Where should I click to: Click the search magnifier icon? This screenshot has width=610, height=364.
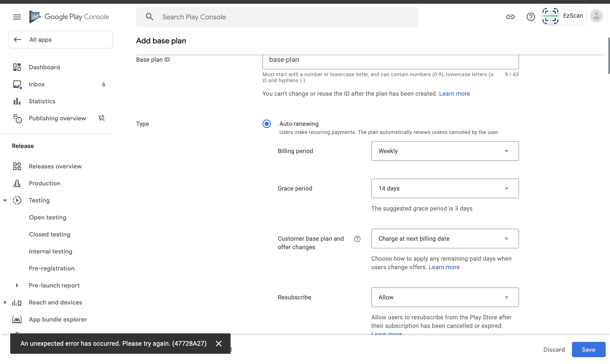pyautogui.click(x=150, y=17)
